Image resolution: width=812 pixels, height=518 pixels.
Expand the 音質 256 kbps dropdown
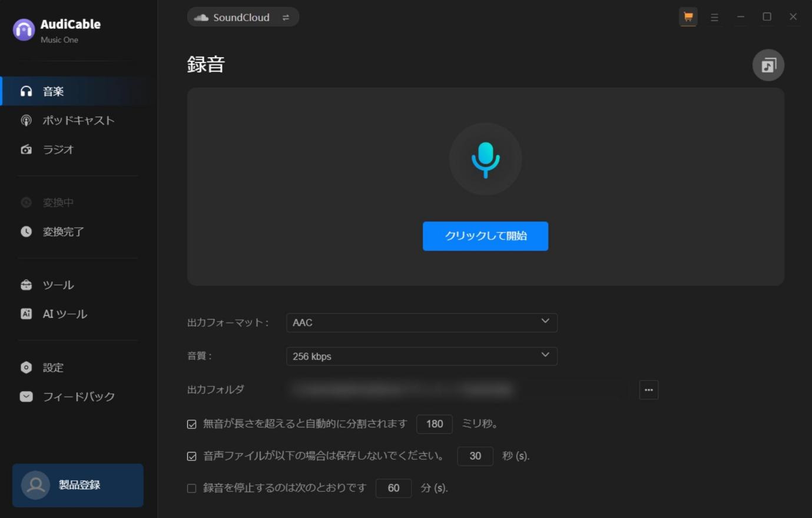[422, 356]
